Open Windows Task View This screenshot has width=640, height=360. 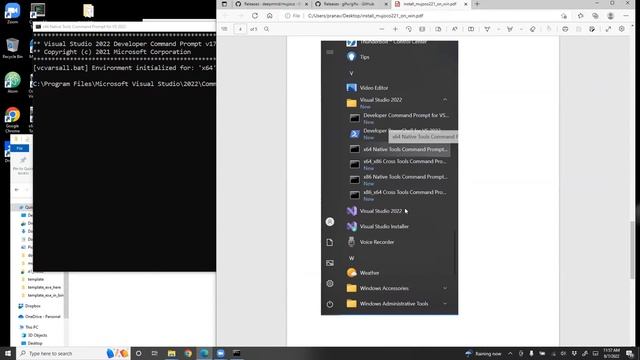(155, 353)
